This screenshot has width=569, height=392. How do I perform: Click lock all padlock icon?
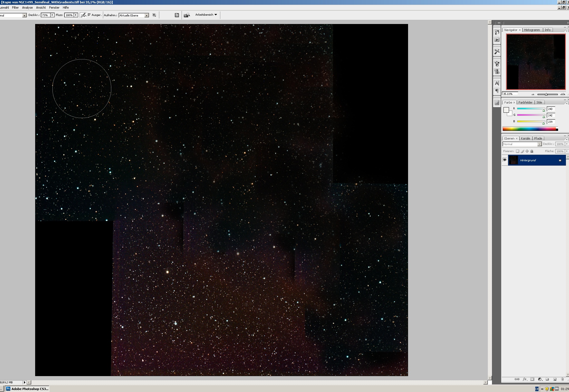[532, 151]
